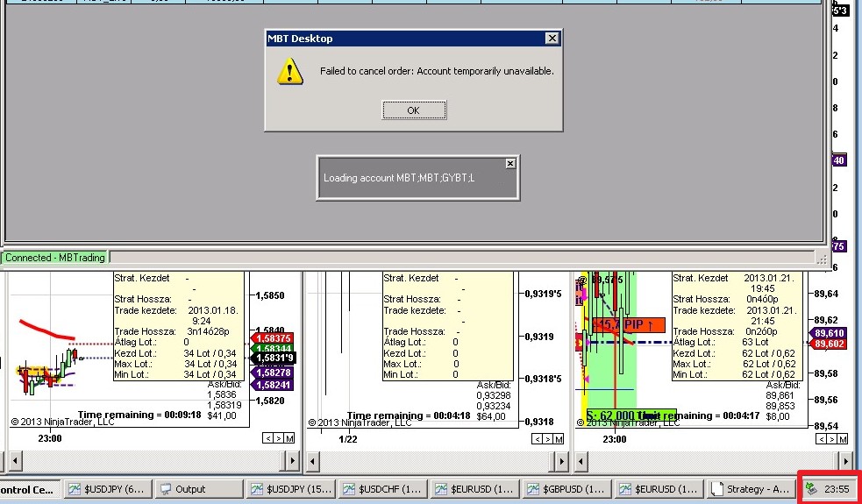The width and height of the screenshot is (862, 504).
Task: Click right scroll arrow under 1,58 chart
Action: tap(292, 460)
